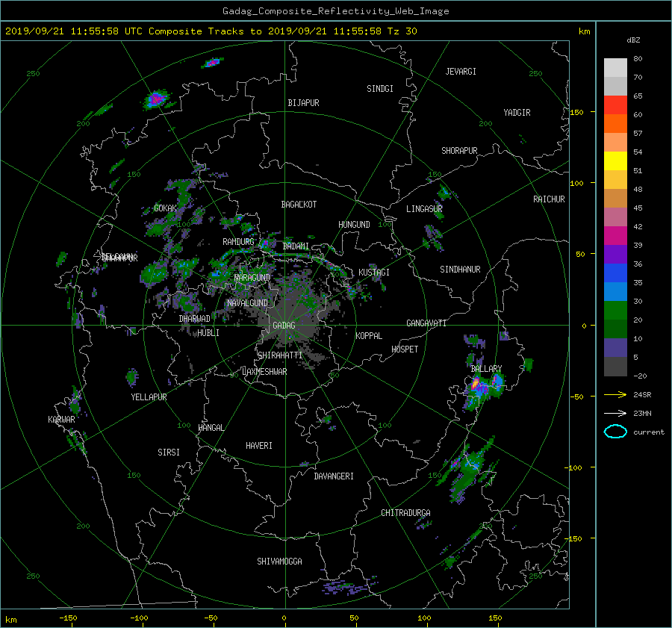
Task: Click the NAVALGUND city label
Action: (x=247, y=303)
